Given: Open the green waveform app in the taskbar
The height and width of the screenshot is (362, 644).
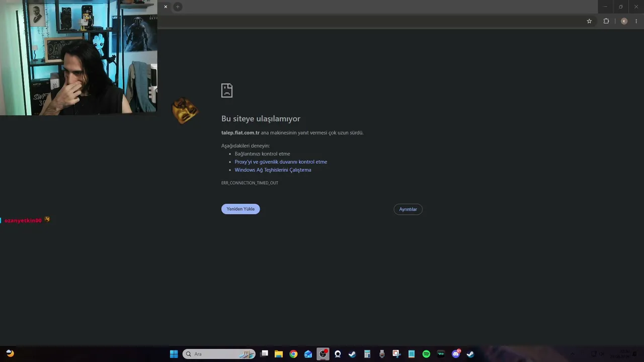Looking at the screenshot, I should 441,354.
